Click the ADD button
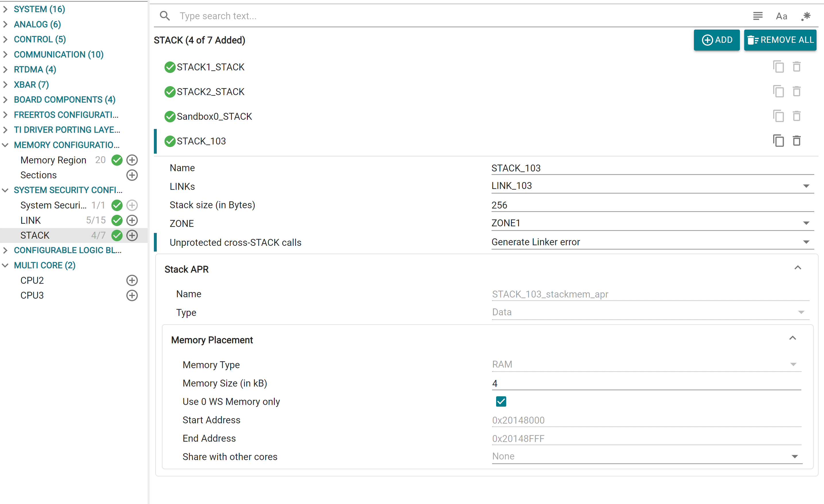This screenshot has height=504, width=824. tap(717, 40)
